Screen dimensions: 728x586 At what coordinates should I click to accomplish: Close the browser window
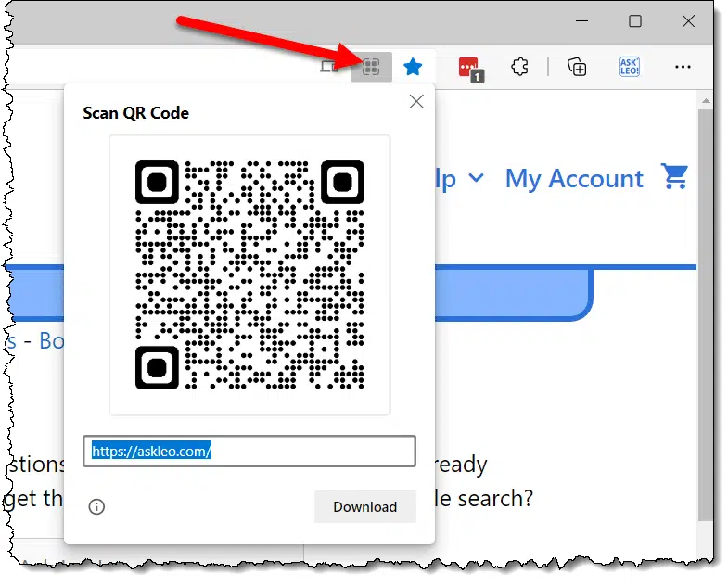[x=688, y=21]
